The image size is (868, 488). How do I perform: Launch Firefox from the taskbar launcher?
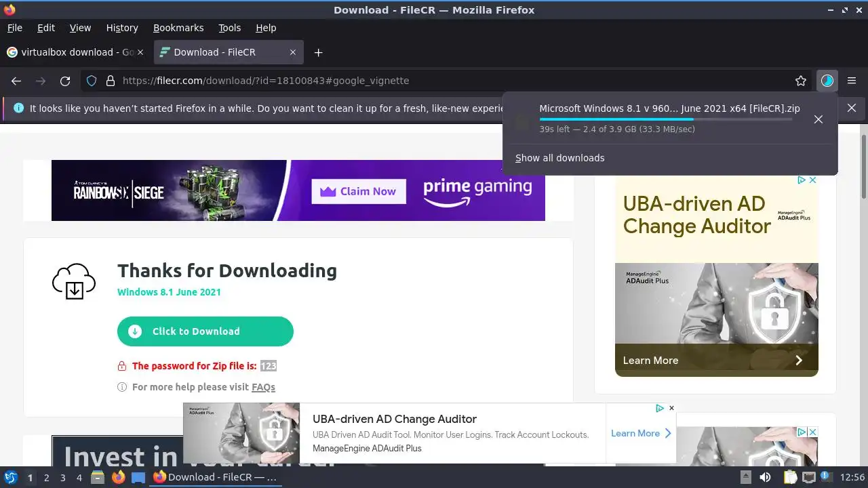pos(118,477)
